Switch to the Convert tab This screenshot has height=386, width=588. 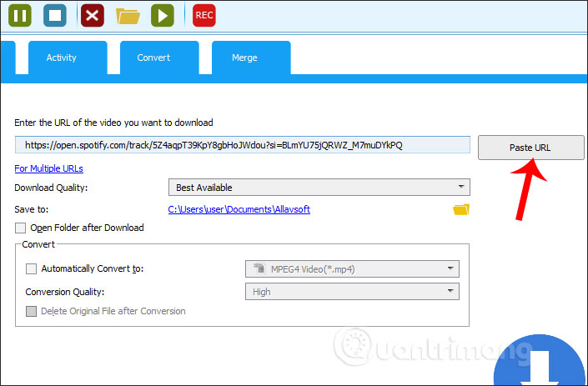click(159, 58)
